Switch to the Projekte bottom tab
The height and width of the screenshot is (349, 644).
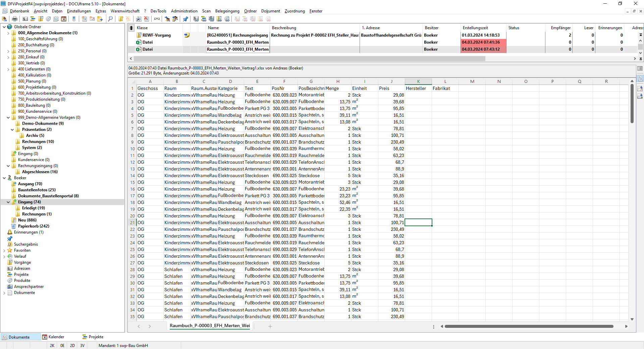click(93, 337)
